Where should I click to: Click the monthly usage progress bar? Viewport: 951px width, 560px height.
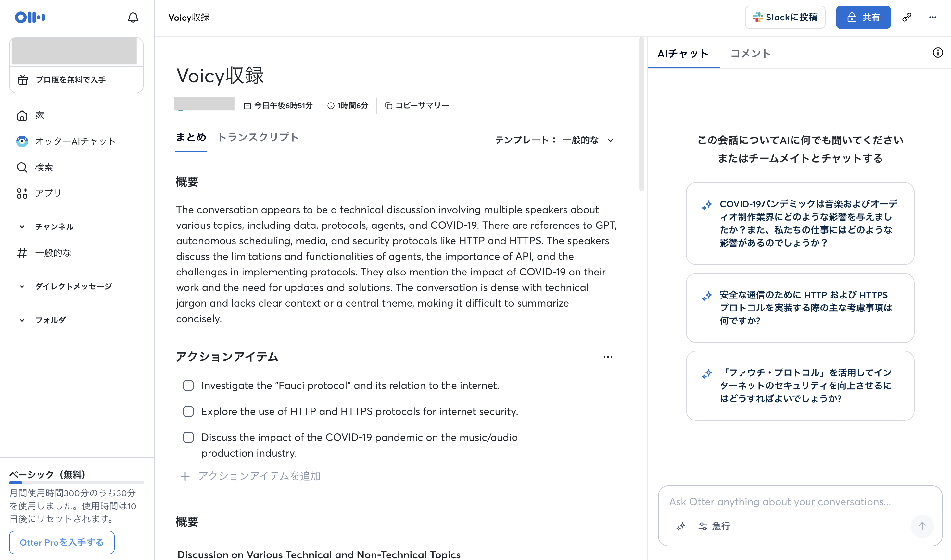click(x=76, y=483)
